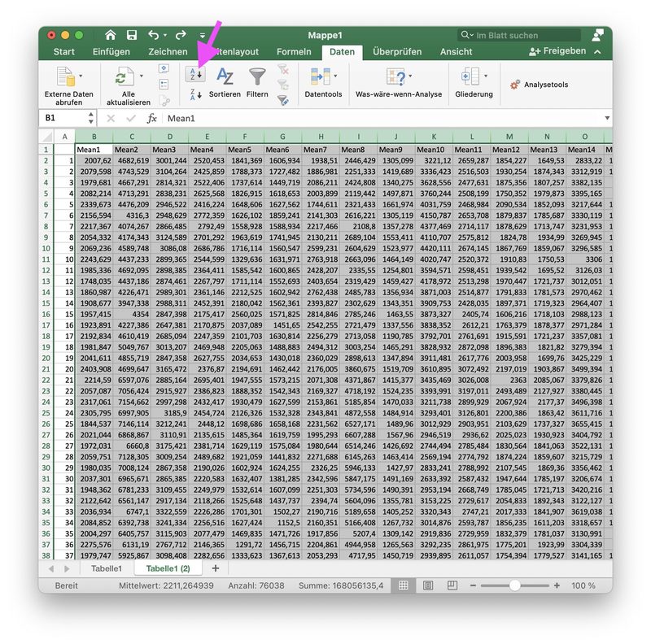Insert a function with the fx icon
Screen dimensions: 651x644
point(151,119)
